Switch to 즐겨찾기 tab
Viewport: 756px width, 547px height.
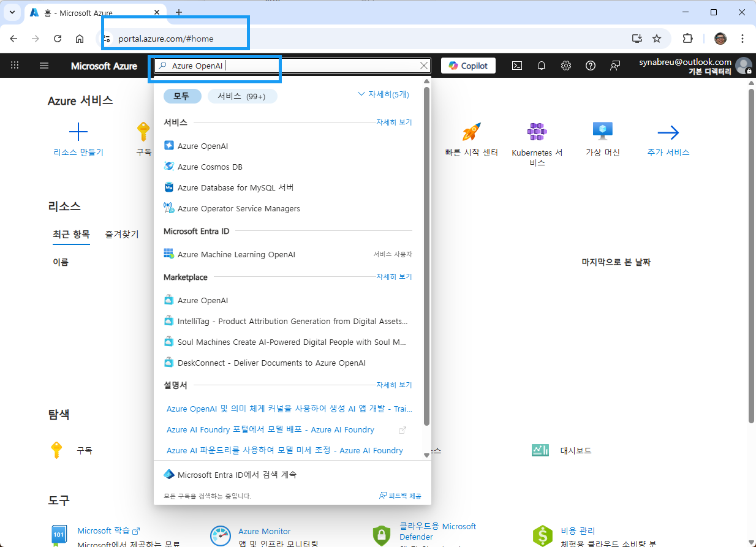(122, 234)
